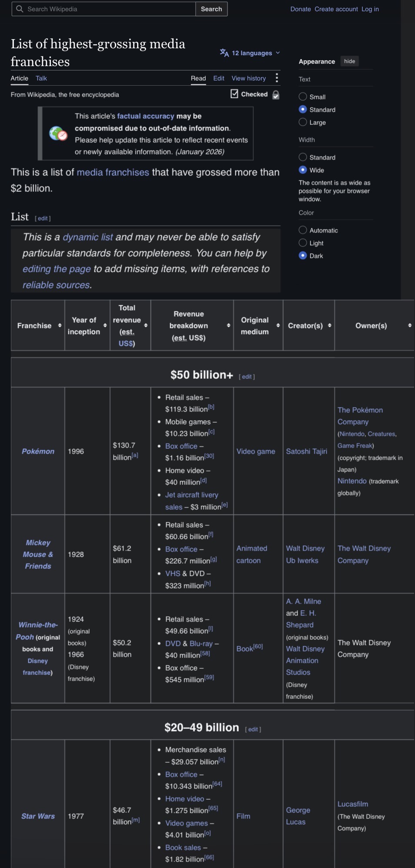Edit the $50 billion+ section

click(247, 377)
